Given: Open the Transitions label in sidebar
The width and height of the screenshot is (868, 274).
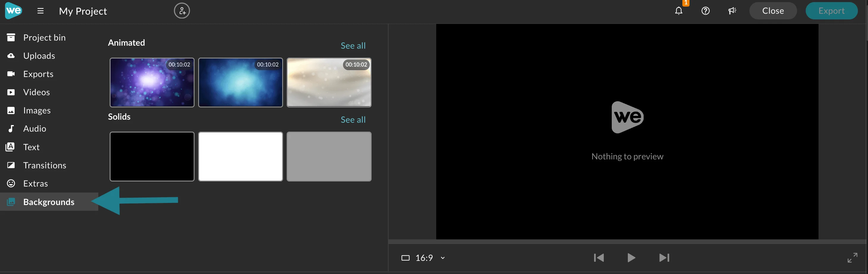Looking at the screenshot, I should pyautogui.click(x=45, y=165).
